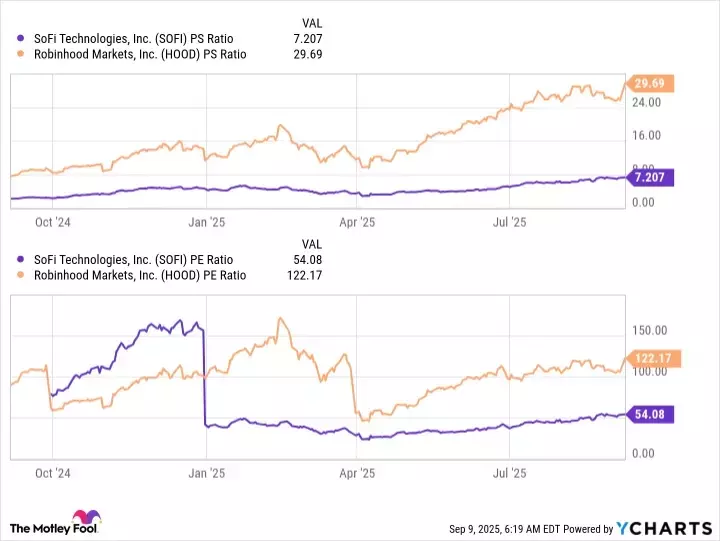The width and height of the screenshot is (720, 541).
Task: Click the 54.08 PE ratio value flag
Action: (x=652, y=414)
